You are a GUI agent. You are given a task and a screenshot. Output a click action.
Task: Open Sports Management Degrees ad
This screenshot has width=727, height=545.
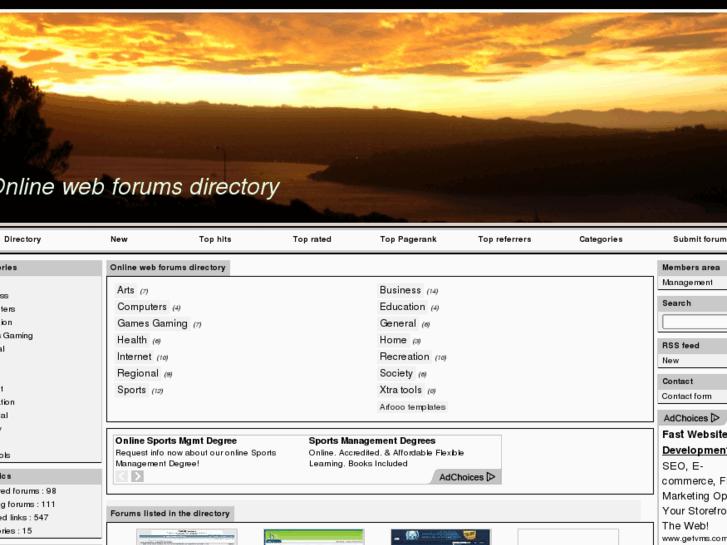[372, 441]
